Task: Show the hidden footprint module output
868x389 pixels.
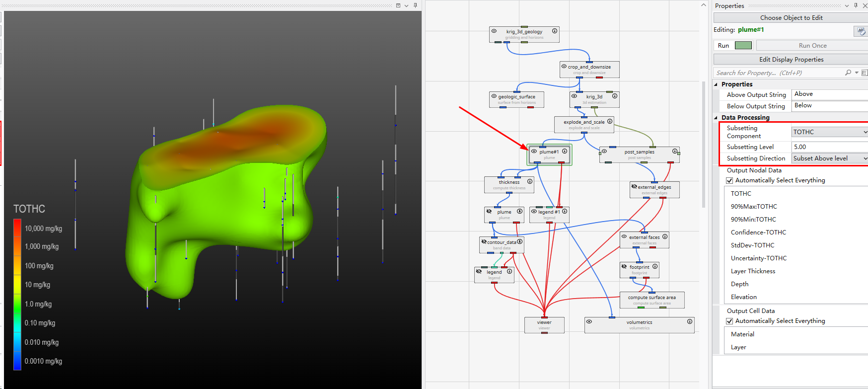Action: (624, 267)
